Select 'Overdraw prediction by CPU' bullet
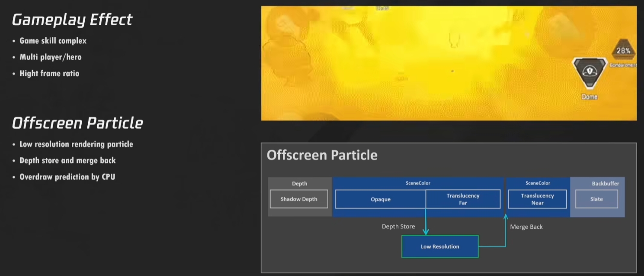Screen dimensions: 644x276 coord(67,177)
